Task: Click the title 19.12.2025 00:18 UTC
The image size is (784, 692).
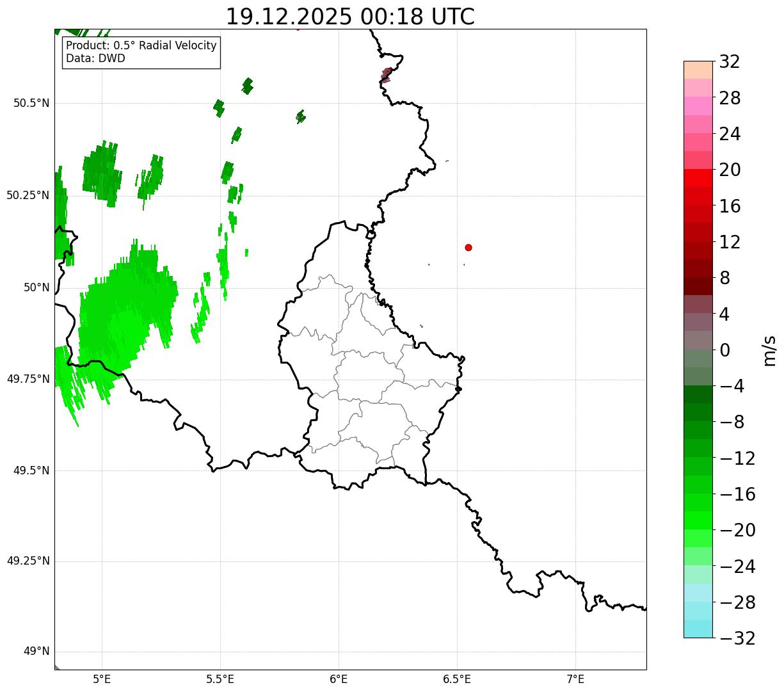Action: (350, 17)
